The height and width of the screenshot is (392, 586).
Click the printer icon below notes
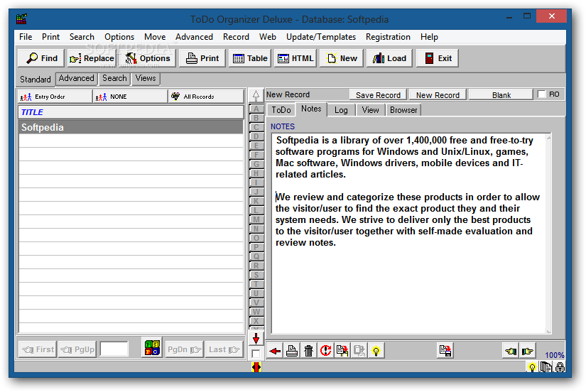pos(292,351)
